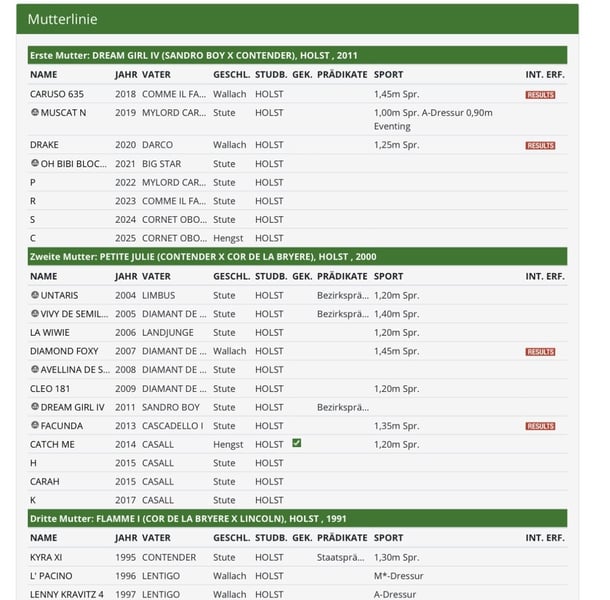Click the round icon beside UNTARIS

(x=35, y=295)
